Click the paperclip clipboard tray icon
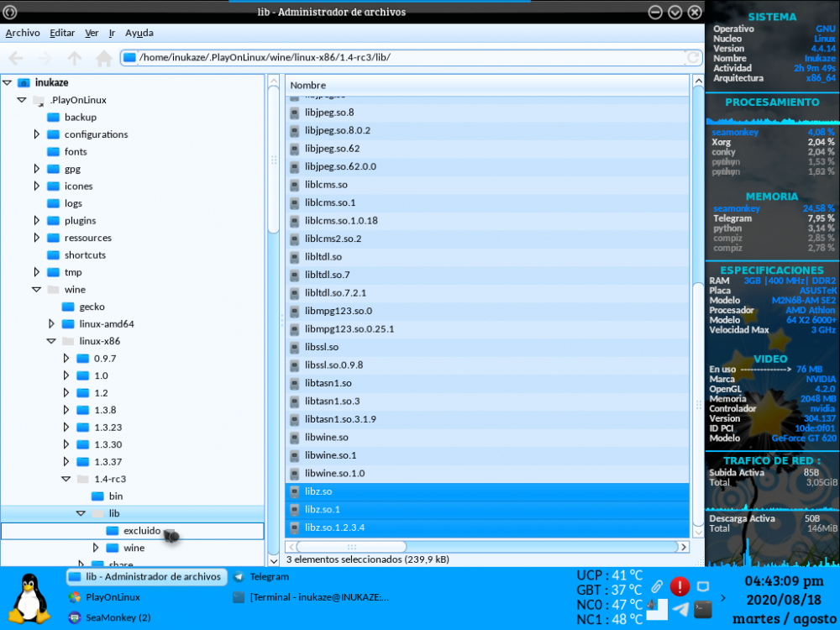This screenshot has width=840, height=630. pos(657,586)
